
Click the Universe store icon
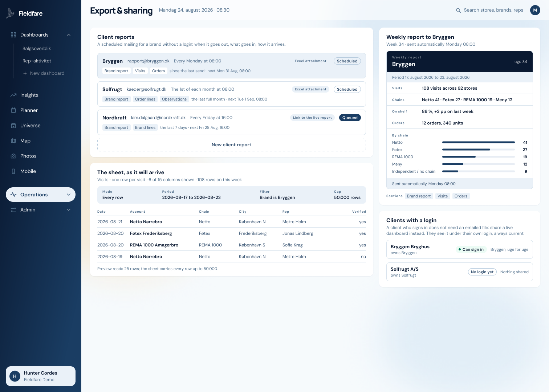(x=13, y=126)
